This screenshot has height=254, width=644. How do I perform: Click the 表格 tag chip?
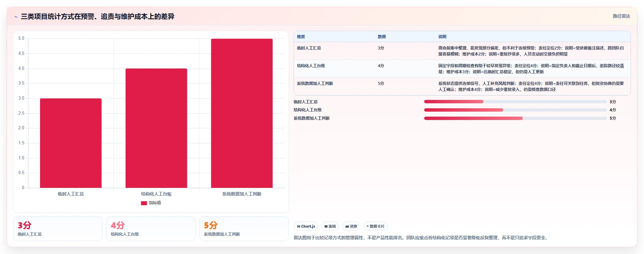click(x=330, y=226)
